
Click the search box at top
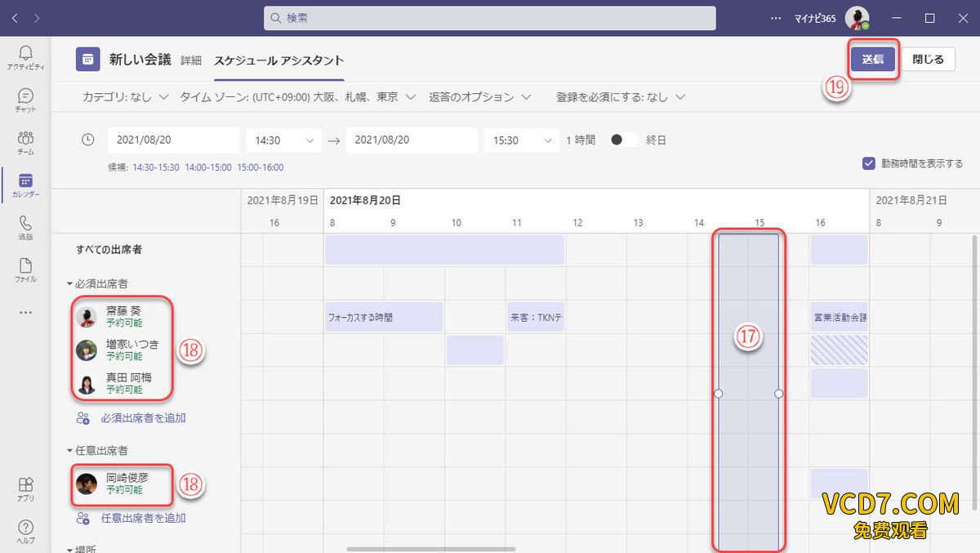(x=490, y=17)
